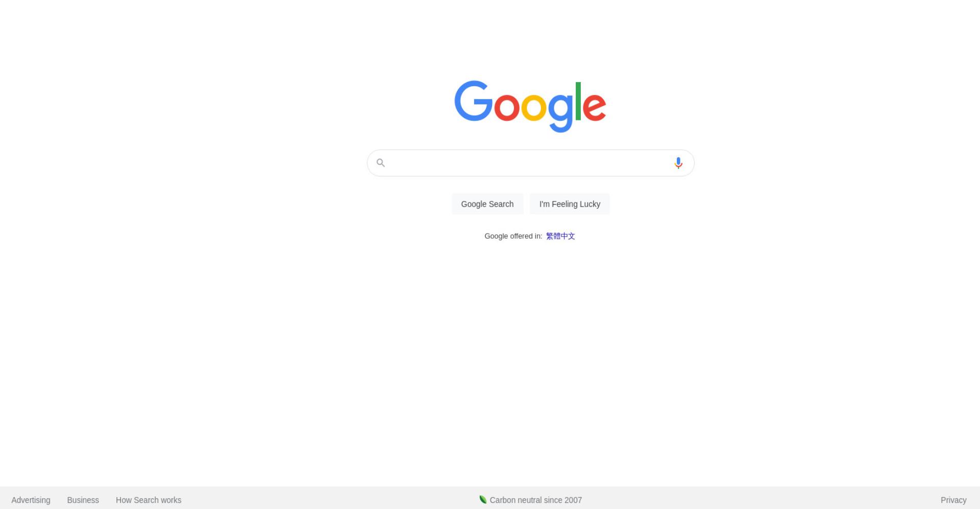Open the Privacy footer link
The height and width of the screenshot is (509, 980).
click(953, 500)
